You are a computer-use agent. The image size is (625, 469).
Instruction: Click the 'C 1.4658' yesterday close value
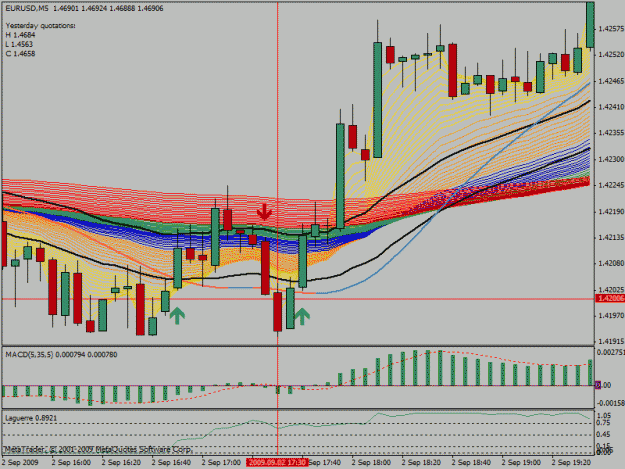click(20, 54)
